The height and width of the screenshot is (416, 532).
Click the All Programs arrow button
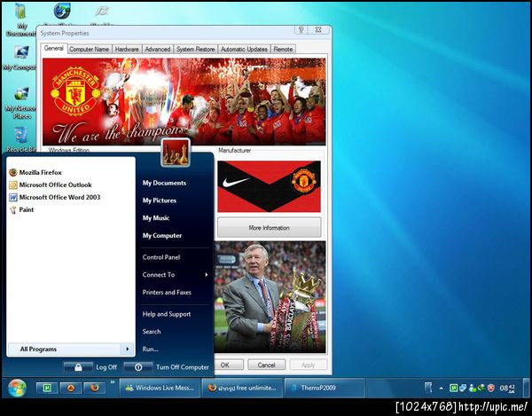(127, 349)
